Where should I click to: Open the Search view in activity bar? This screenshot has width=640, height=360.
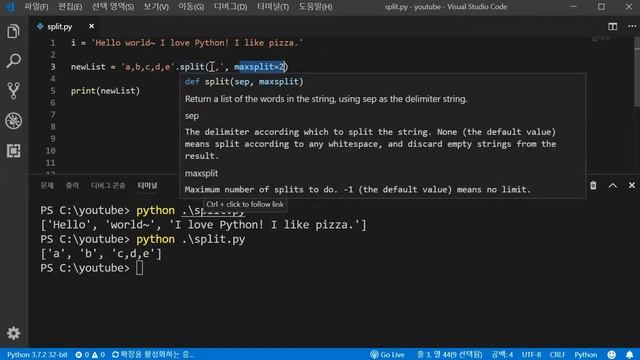tap(13, 61)
